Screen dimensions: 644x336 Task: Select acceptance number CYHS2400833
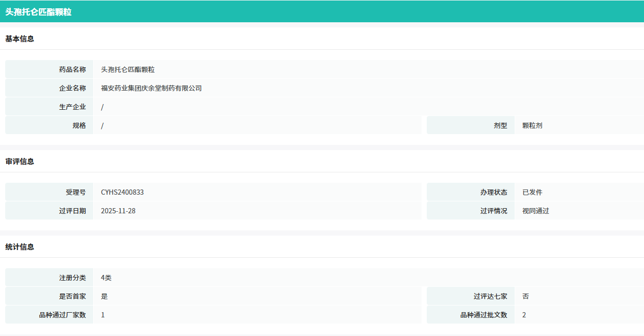coord(123,192)
